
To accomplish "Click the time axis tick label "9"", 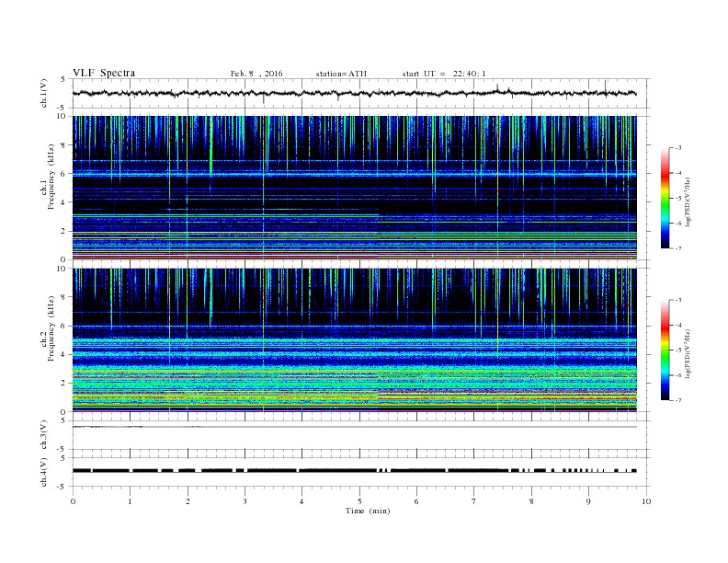I will (588, 501).
